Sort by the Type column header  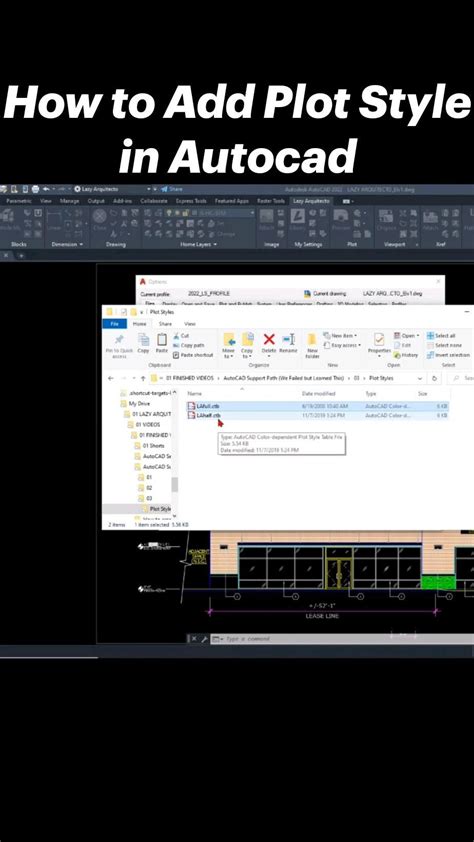tap(371, 394)
